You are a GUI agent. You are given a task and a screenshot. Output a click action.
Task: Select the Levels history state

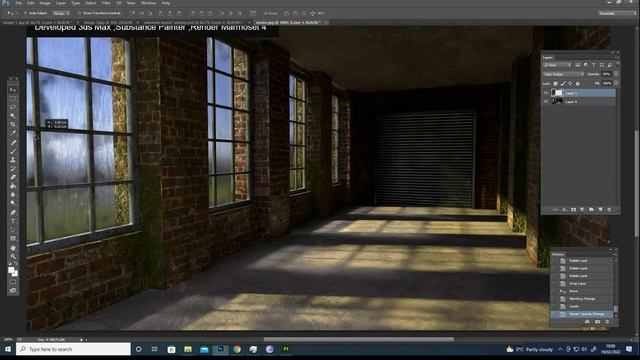(582, 306)
